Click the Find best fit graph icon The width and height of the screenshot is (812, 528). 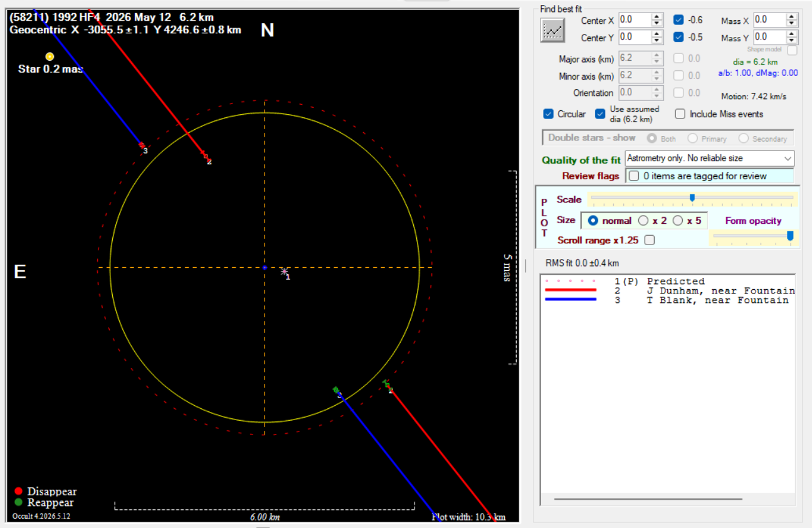[552, 30]
